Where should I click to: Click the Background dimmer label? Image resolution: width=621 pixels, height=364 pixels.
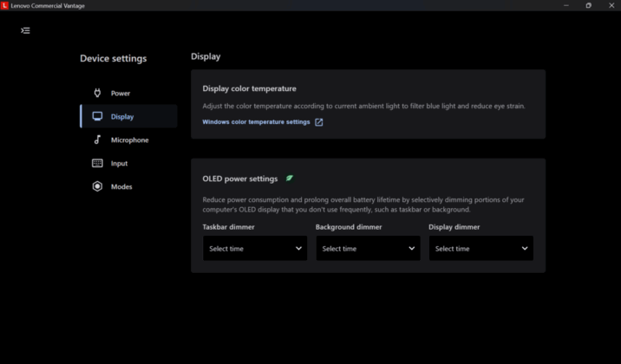349,227
